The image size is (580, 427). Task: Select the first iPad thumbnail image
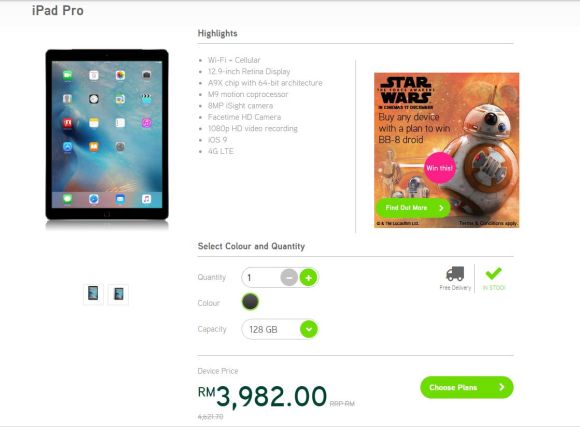[x=93, y=294]
